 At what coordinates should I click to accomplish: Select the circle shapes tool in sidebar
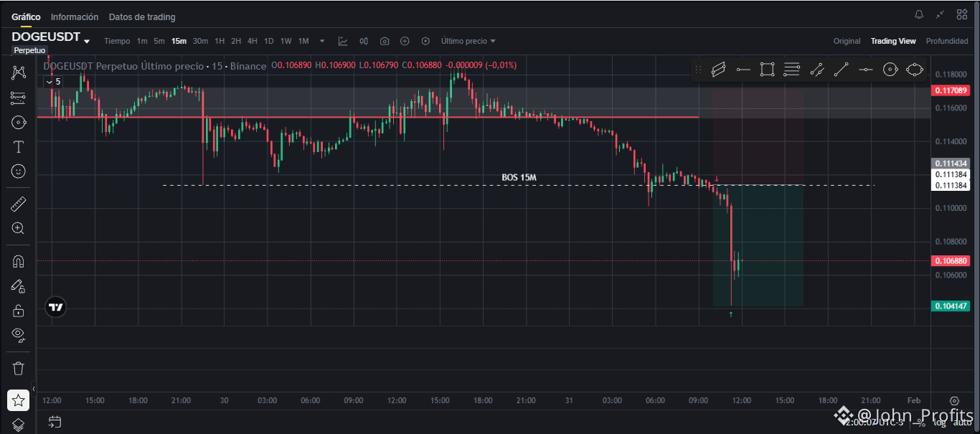pos(19,122)
